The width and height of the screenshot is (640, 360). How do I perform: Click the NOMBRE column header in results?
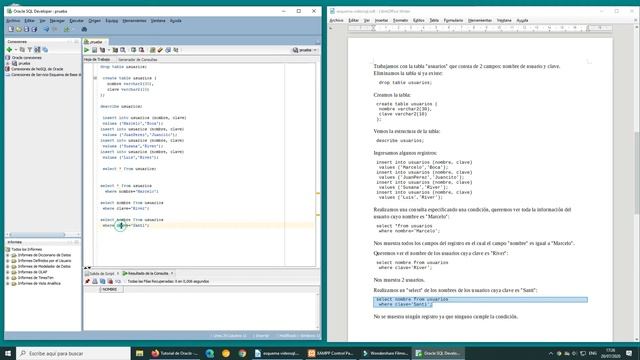point(110,289)
